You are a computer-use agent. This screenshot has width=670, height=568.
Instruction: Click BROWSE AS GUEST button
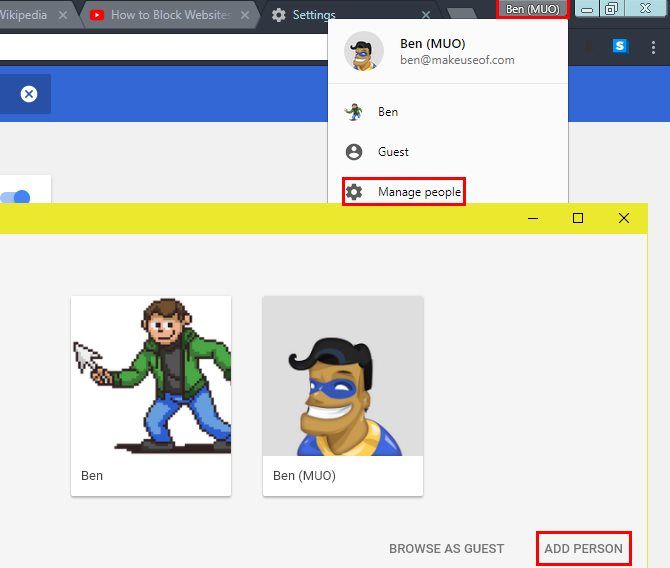(447, 548)
